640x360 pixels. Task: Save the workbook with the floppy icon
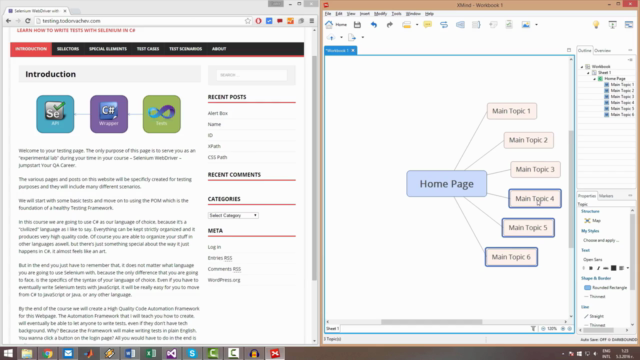click(x=357, y=24)
